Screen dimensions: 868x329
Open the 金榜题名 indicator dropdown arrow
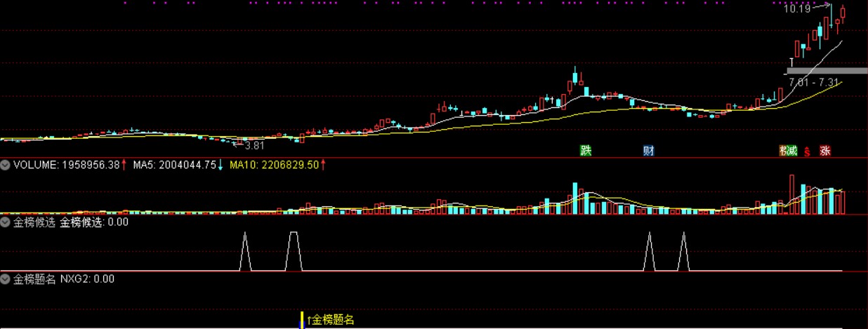point(6,278)
